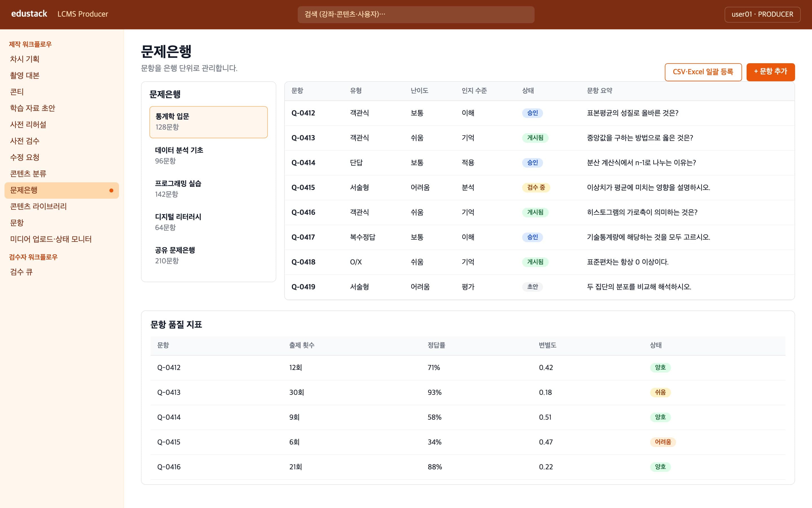Open 촬영 대본 in sidebar
The width and height of the screenshot is (812, 508).
[62, 75]
